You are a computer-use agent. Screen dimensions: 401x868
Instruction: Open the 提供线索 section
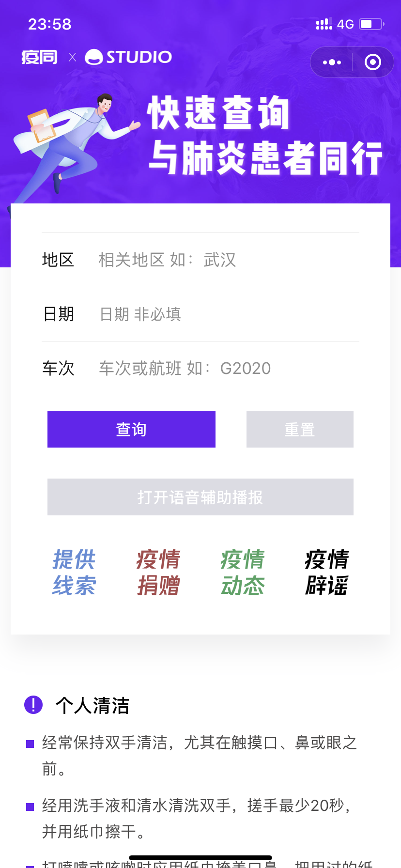tap(74, 572)
